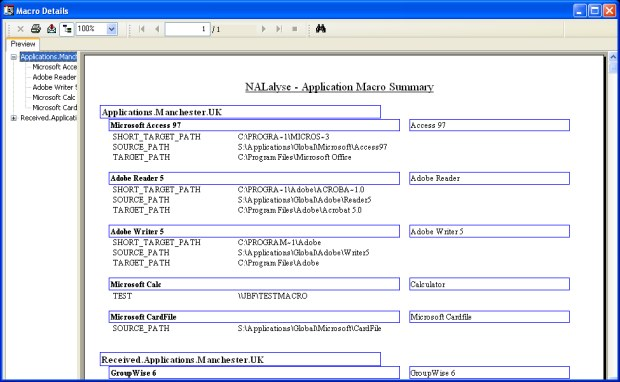Click the Received.Applications.Manchester.UK group header

pos(240,359)
